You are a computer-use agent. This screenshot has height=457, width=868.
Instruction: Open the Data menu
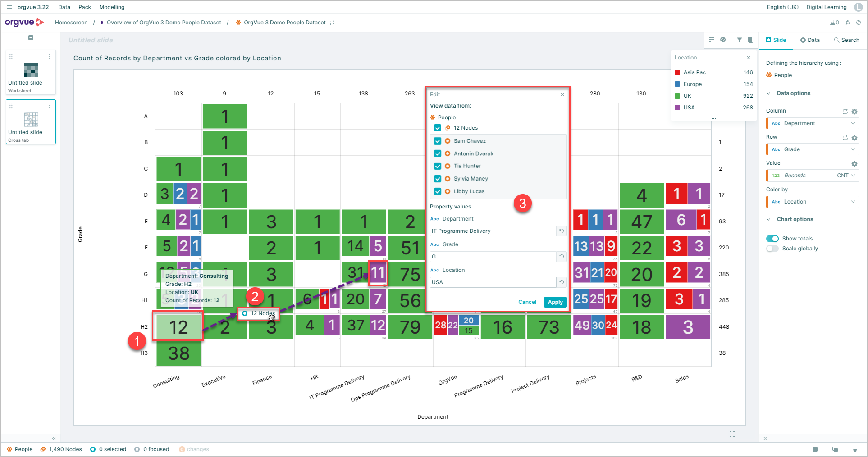(x=64, y=7)
